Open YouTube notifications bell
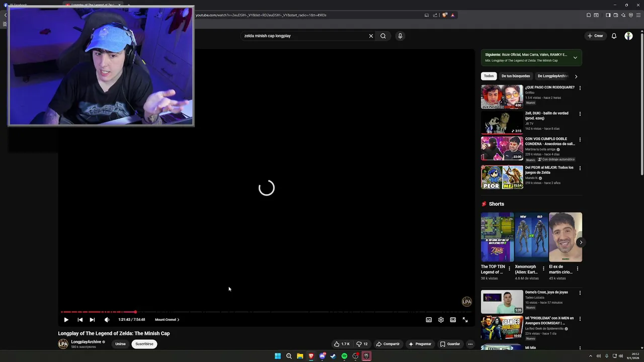644x362 pixels. (x=614, y=36)
